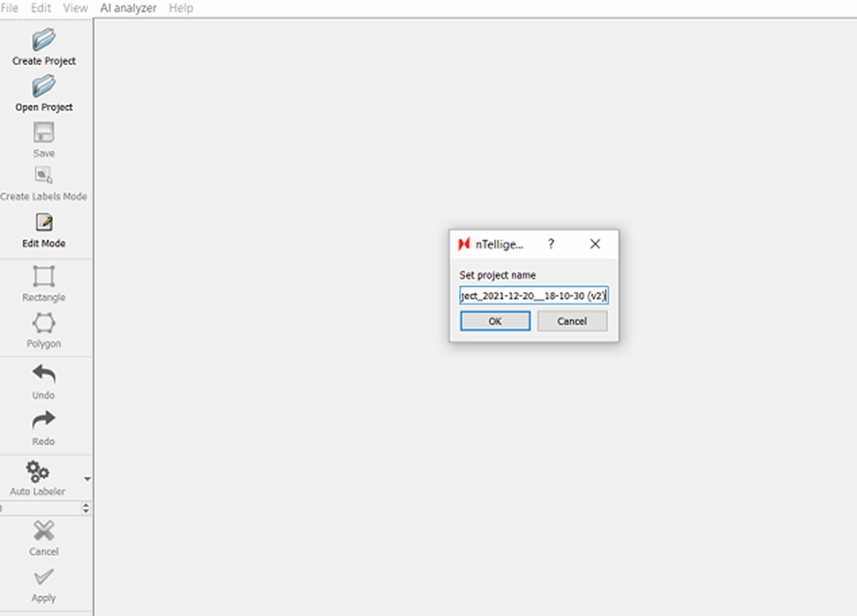Run the Auto Labeler gears tool

point(37,472)
